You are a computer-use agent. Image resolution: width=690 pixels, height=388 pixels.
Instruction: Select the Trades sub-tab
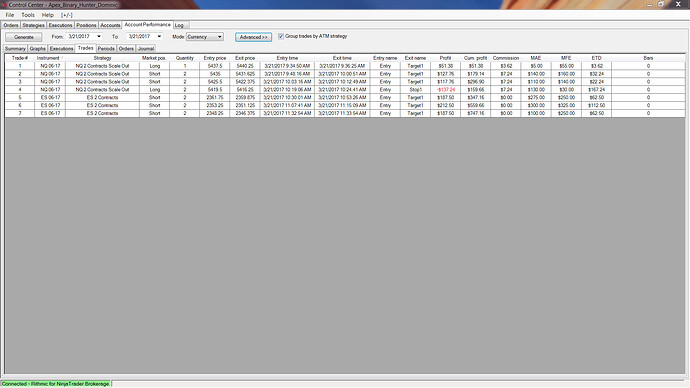click(86, 48)
